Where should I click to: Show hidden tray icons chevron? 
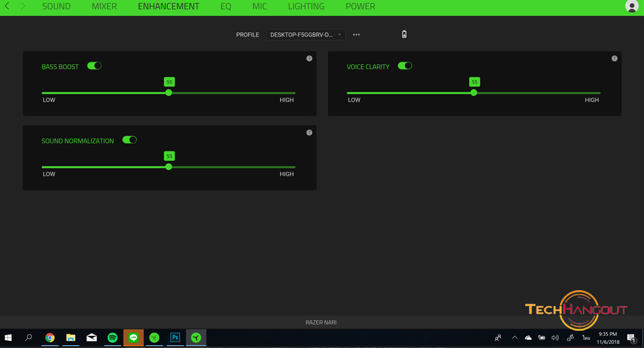(514, 338)
